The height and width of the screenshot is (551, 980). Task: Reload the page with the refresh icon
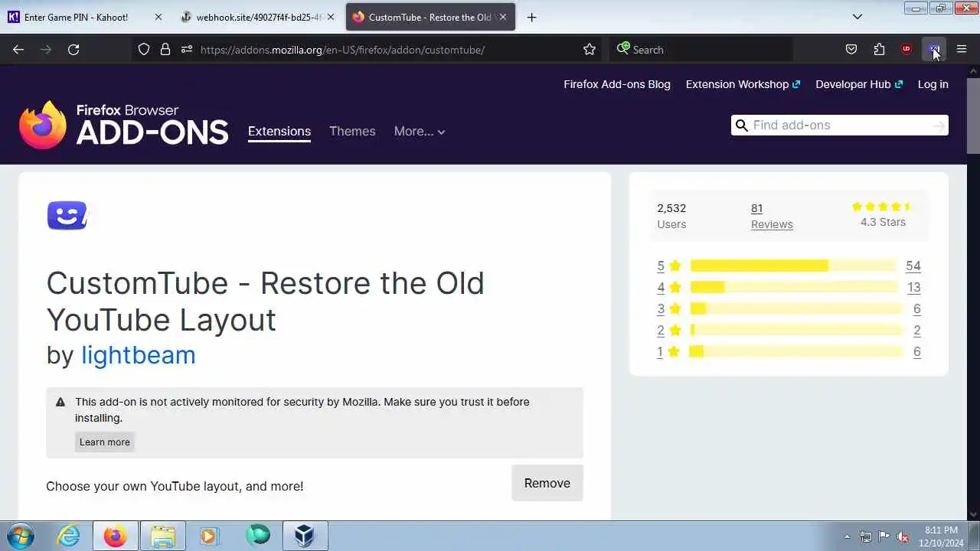tap(73, 50)
